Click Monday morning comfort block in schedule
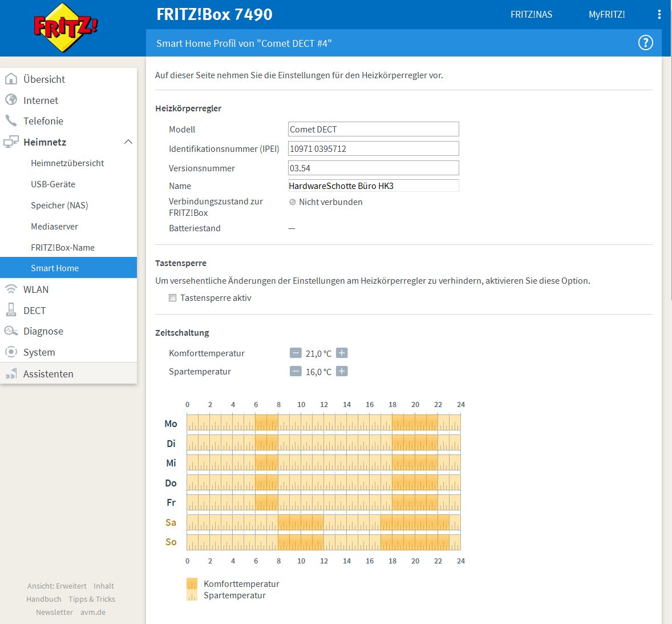The image size is (672, 624). pyautogui.click(x=266, y=422)
